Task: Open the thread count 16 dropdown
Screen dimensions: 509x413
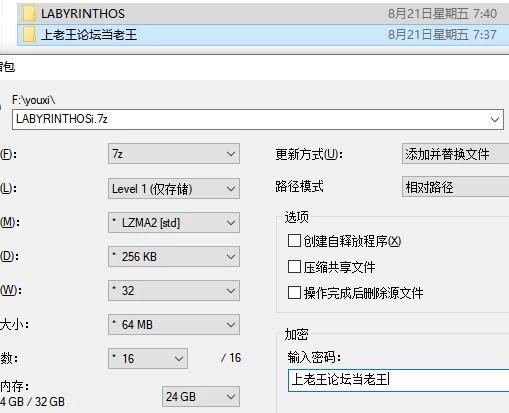Action: pyautogui.click(x=148, y=358)
